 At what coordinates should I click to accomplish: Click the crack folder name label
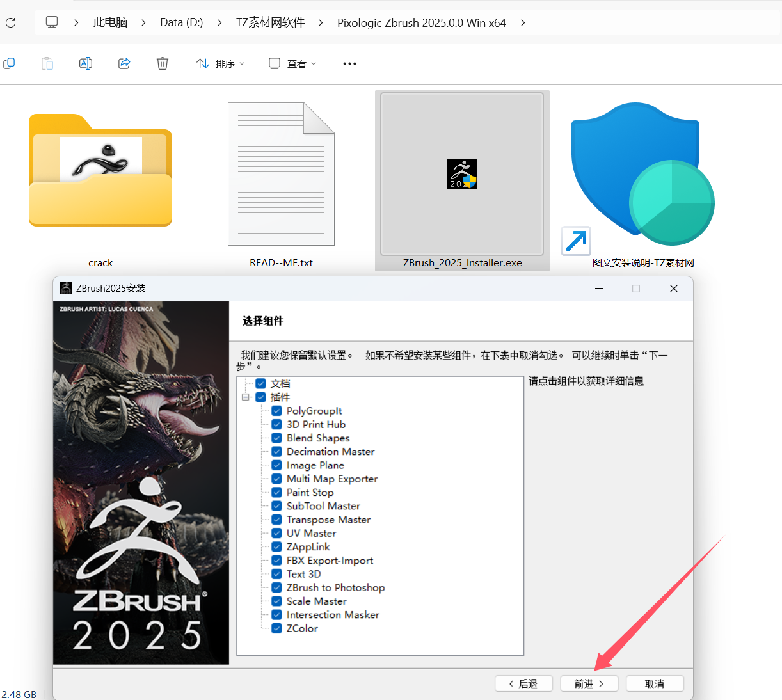coord(100,263)
